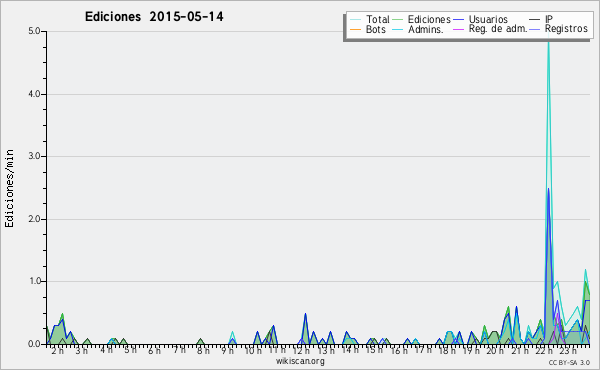Screen dimensions: 600x370
Task: Click the 12 h axis label
Action: click(x=301, y=351)
